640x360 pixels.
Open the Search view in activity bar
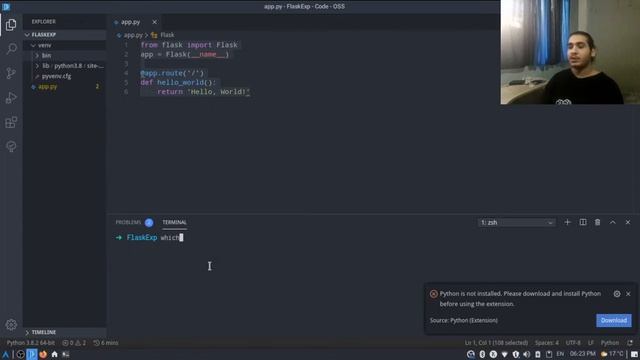pos(11,49)
